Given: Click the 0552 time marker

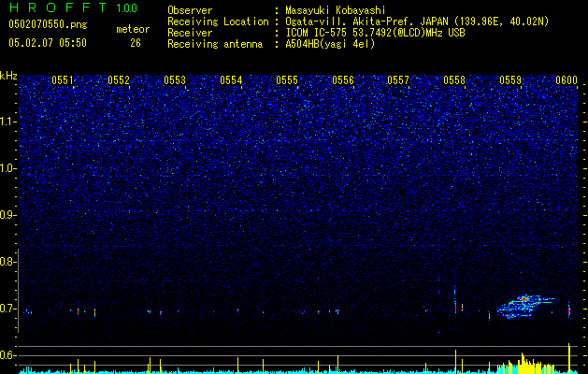Looking at the screenshot, I should 119,80.
